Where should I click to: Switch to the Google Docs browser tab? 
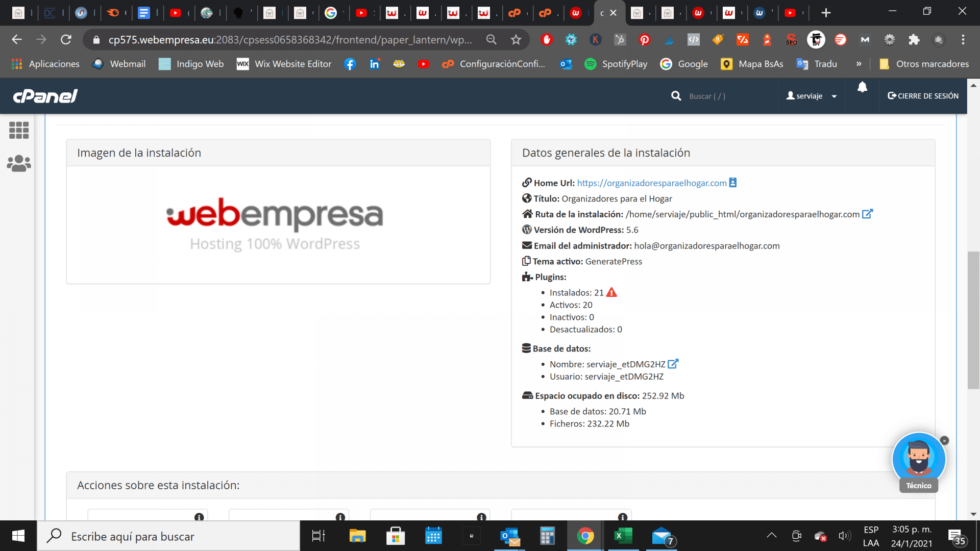tap(144, 13)
